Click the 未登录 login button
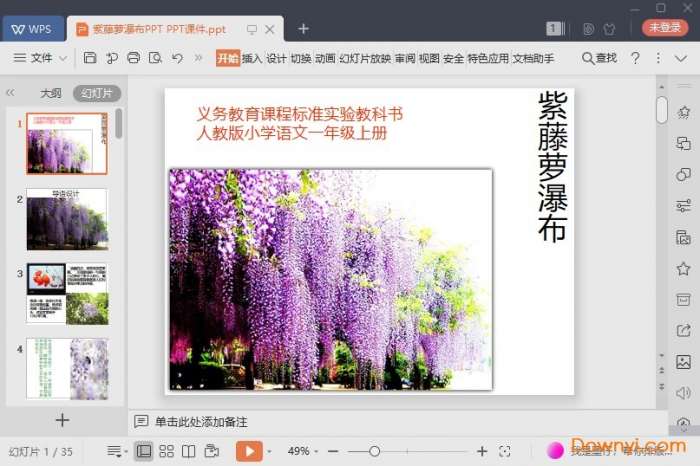700x466 pixels. (664, 28)
